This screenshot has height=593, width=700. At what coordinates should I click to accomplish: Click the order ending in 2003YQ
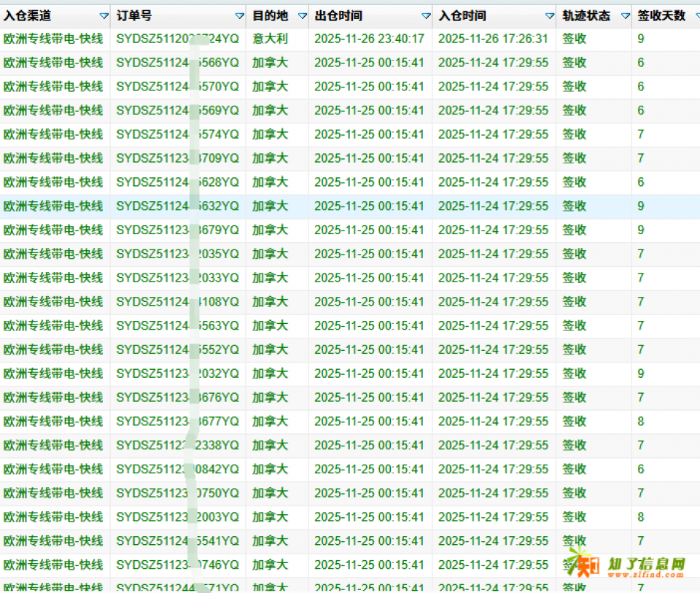pyautogui.click(x=177, y=517)
